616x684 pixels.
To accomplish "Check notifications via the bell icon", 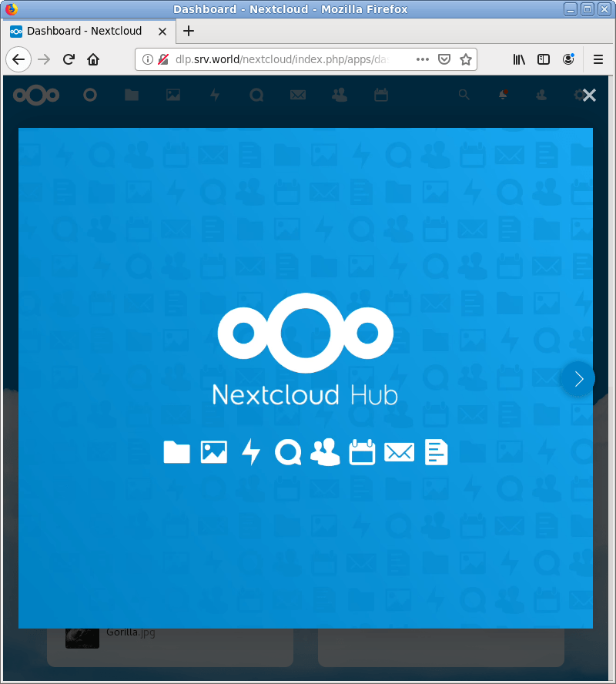I will point(502,94).
